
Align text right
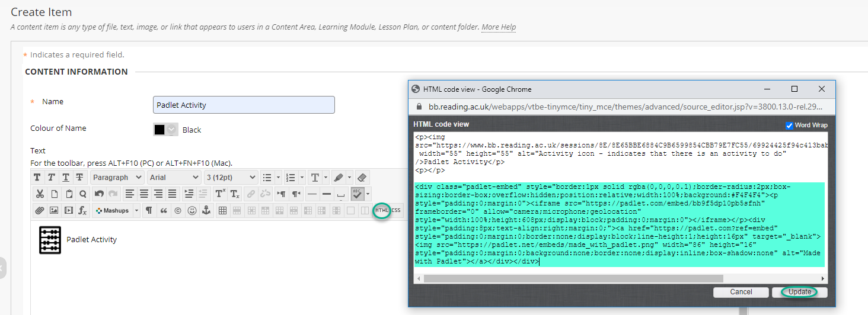click(158, 194)
